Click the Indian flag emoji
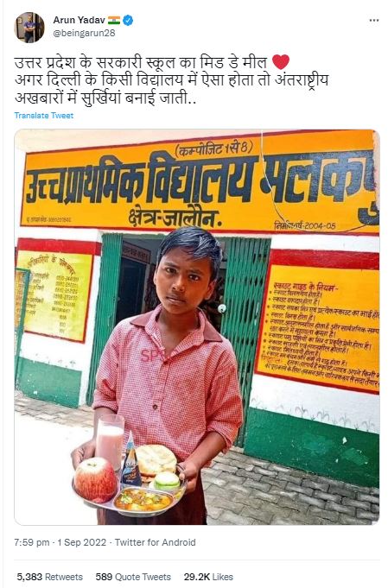The width and height of the screenshot is (388, 588). (114, 20)
